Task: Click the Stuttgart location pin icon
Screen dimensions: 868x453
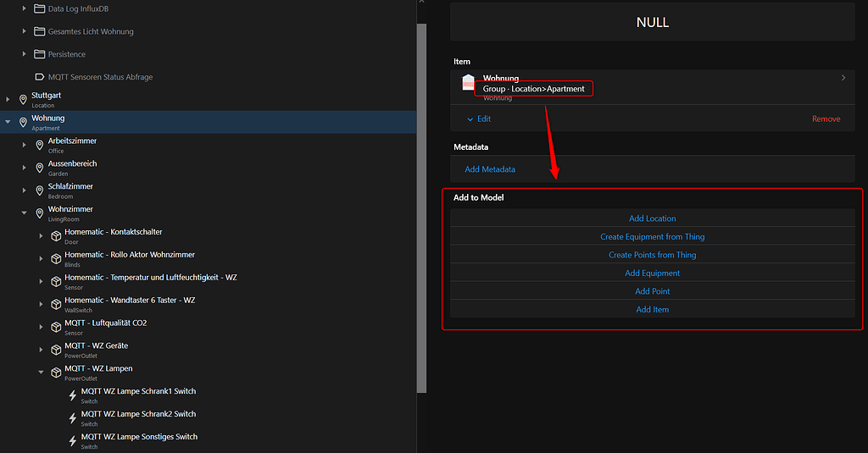Action: click(23, 100)
